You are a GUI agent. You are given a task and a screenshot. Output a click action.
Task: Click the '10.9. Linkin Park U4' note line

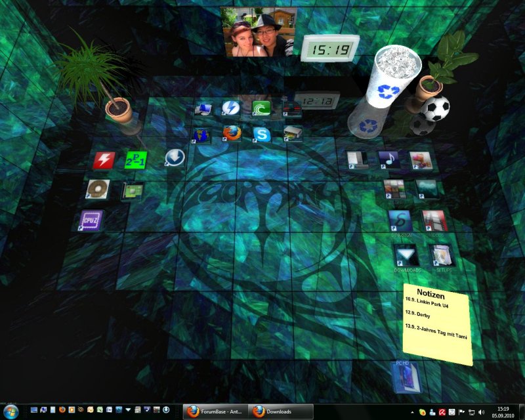(427, 303)
